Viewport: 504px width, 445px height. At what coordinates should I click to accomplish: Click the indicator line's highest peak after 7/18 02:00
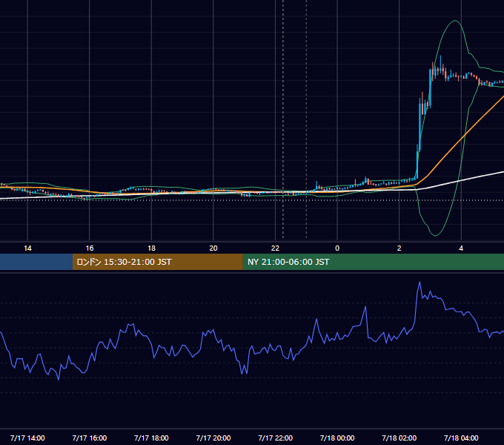pyautogui.click(x=420, y=283)
